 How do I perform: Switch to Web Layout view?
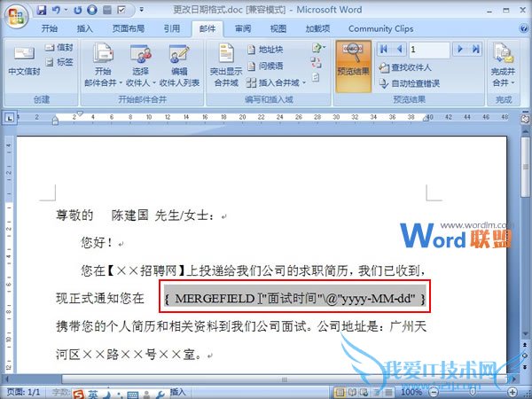point(364,393)
